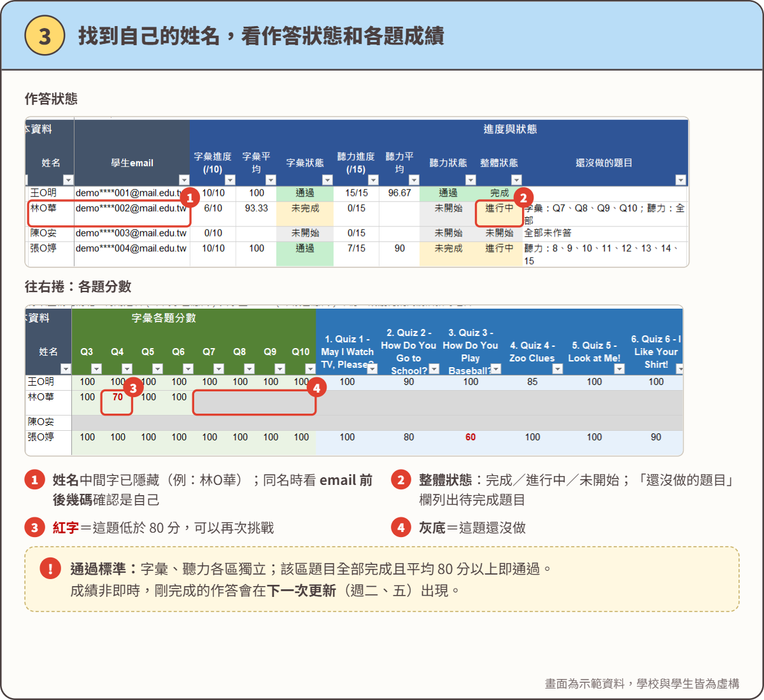This screenshot has width=764, height=700.
Task: Select 張O婷's 7/15 聽力進度 cell
Action: pos(357,253)
